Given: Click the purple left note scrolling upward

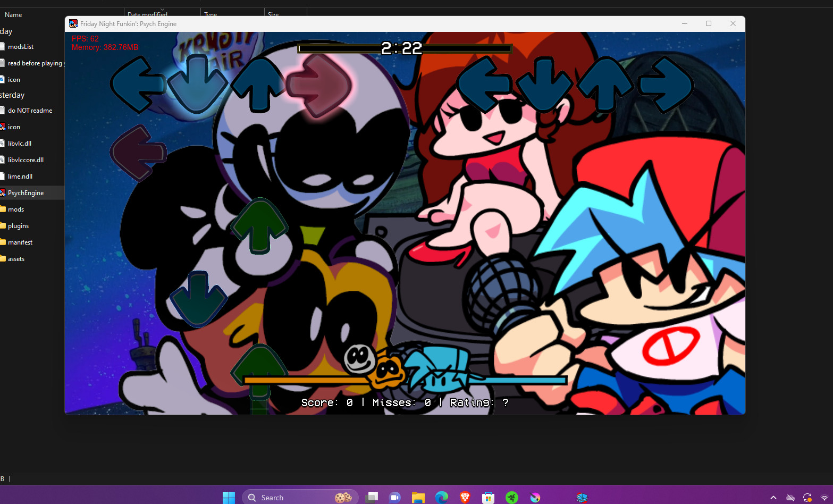Looking at the screenshot, I should [138, 153].
